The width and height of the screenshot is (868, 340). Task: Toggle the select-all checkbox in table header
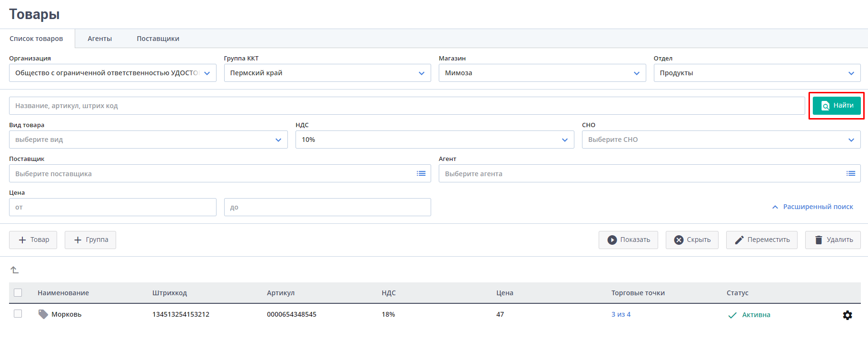tap(18, 292)
